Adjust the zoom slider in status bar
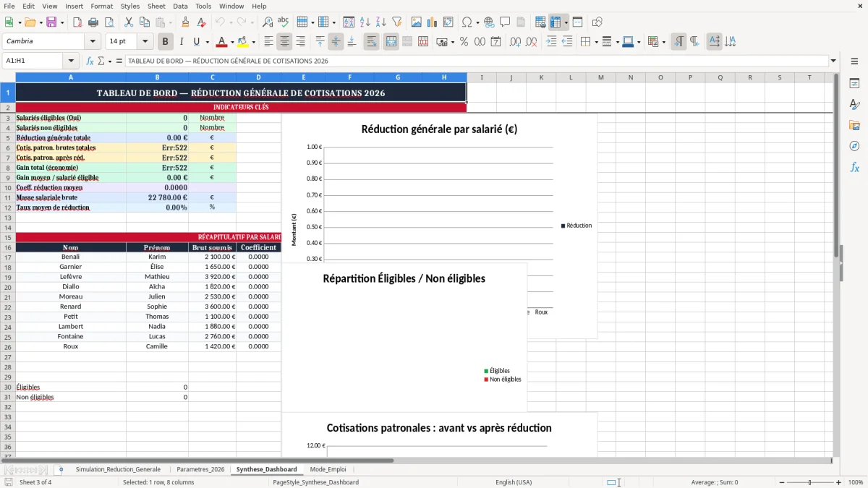The image size is (868, 488). coord(809,482)
